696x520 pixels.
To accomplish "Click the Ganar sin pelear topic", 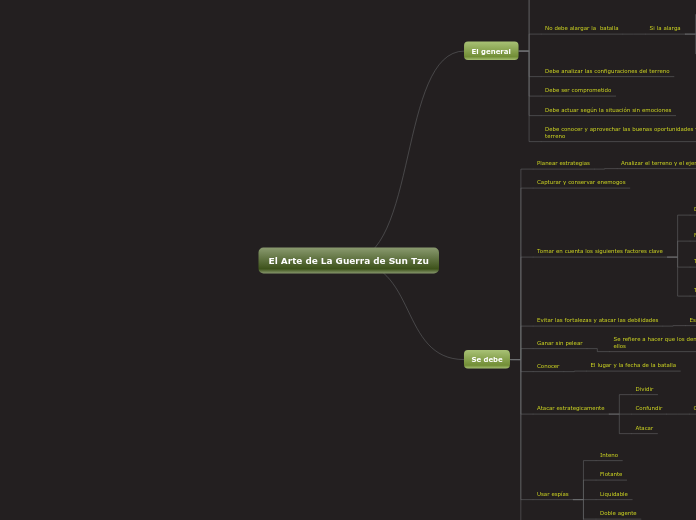I will point(559,343).
